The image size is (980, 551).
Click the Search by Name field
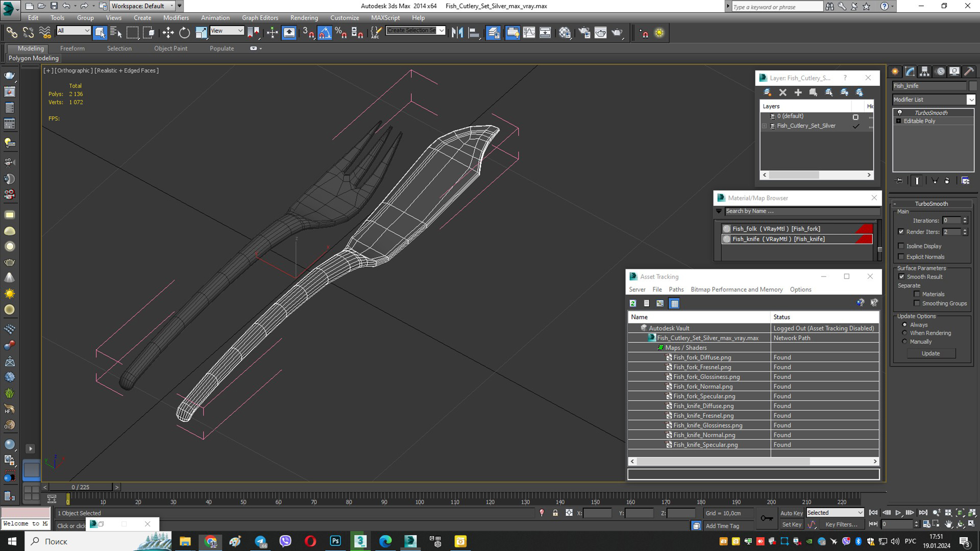[x=802, y=211]
